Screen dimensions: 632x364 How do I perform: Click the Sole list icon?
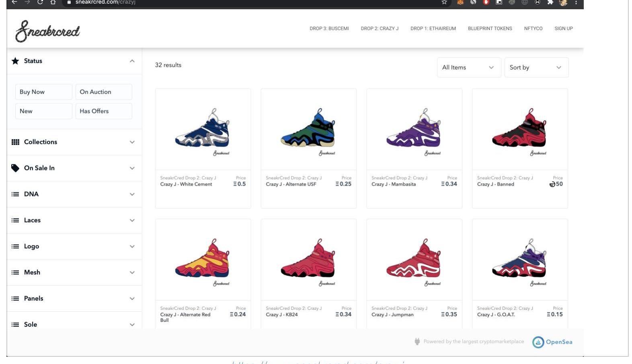(x=15, y=325)
